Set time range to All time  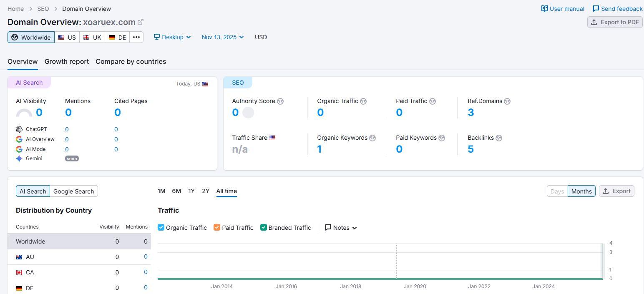point(226,191)
